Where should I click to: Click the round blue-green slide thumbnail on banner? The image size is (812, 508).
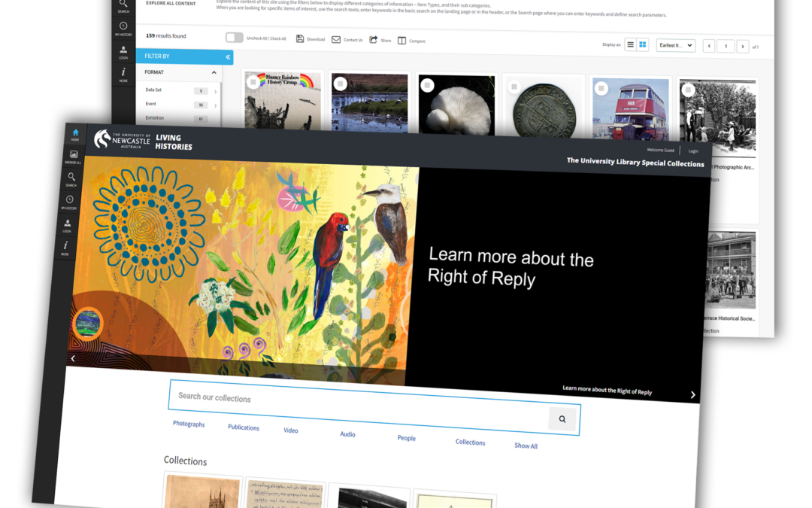click(x=88, y=322)
